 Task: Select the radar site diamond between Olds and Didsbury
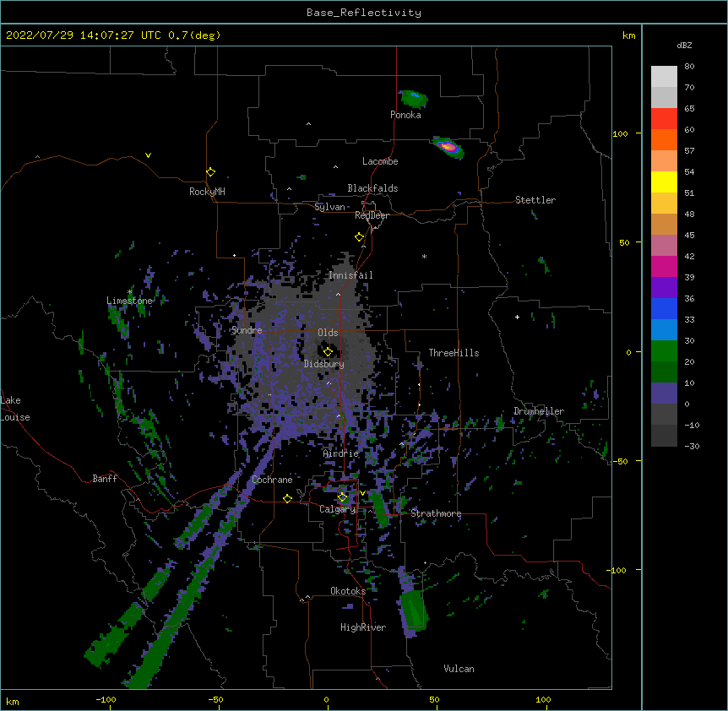tap(328, 352)
